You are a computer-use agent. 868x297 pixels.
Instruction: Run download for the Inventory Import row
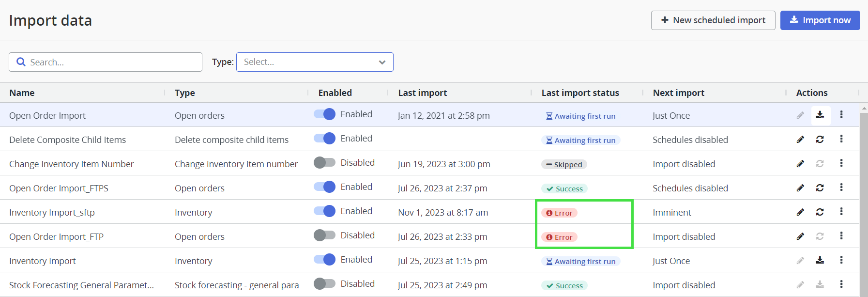tap(820, 261)
